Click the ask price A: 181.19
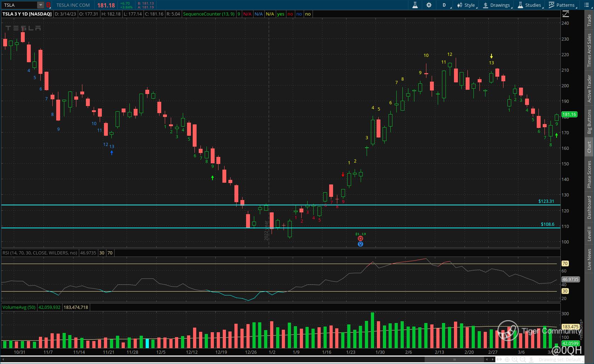 pos(146,7)
